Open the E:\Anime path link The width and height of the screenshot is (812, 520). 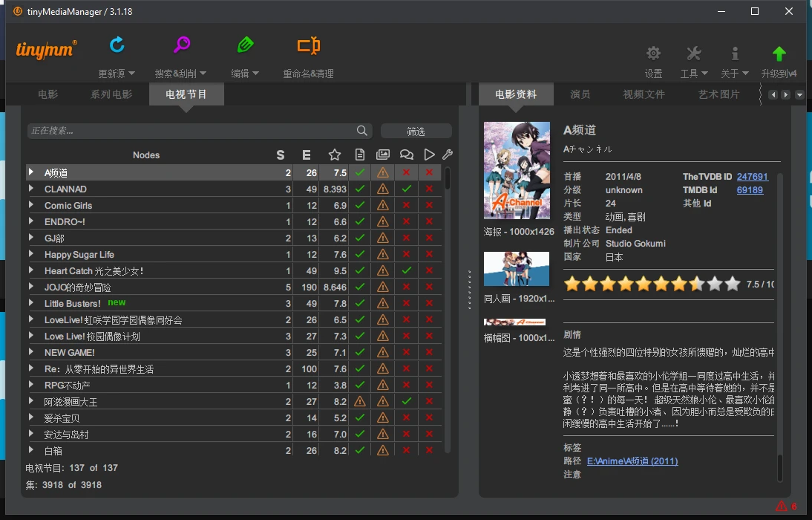coord(632,461)
